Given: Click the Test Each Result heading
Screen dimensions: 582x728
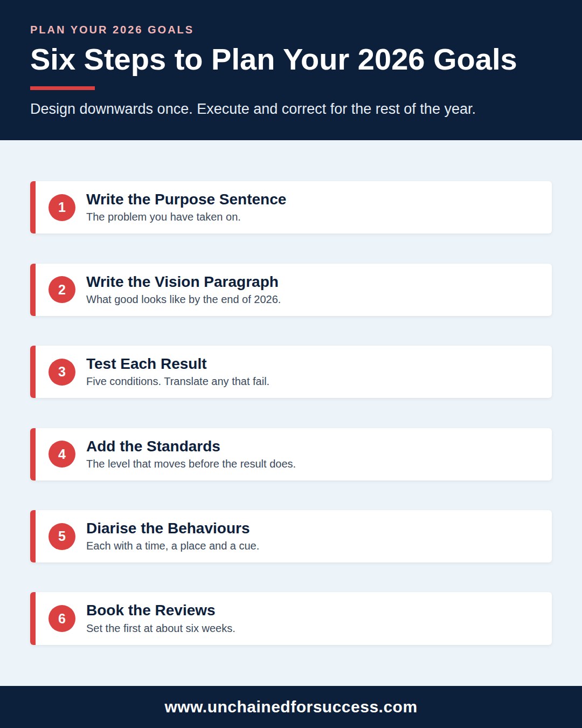Looking at the screenshot, I should point(147,364).
